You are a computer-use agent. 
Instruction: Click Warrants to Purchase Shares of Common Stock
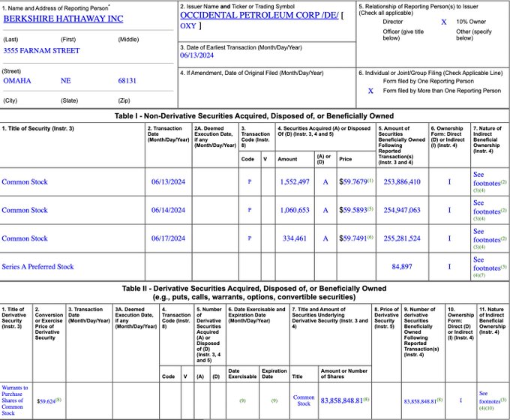point(15,400)
